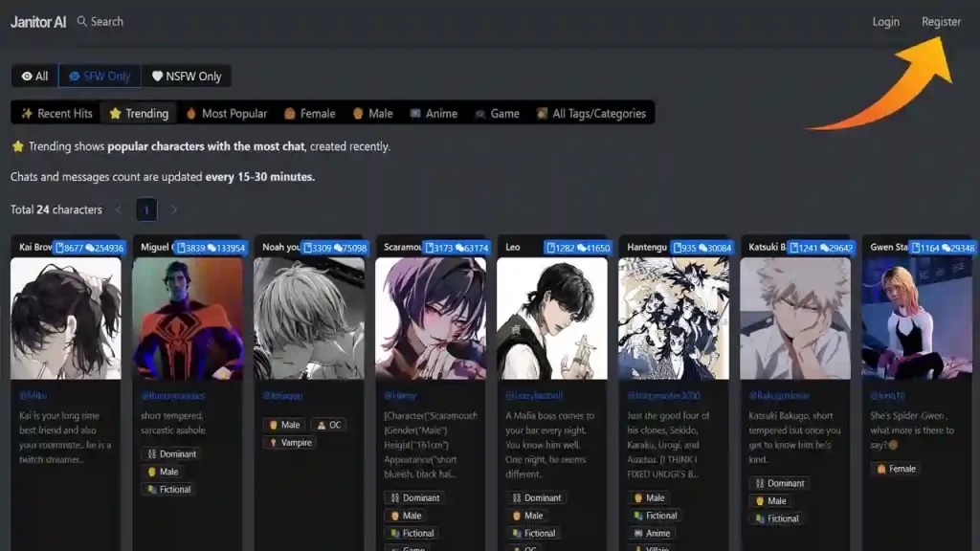Select page 1 in pagination
Viewport: 980px width, 551px height.
(146, 209)
